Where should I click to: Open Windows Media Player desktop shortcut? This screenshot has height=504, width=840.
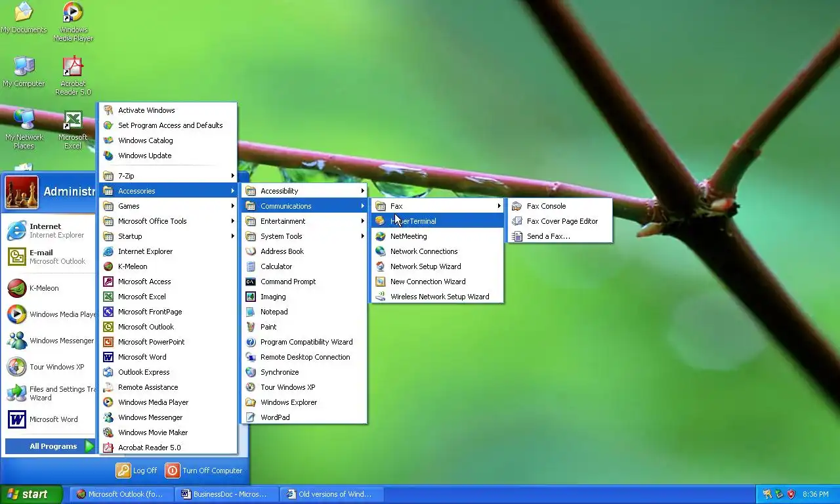tap(73, 22)
